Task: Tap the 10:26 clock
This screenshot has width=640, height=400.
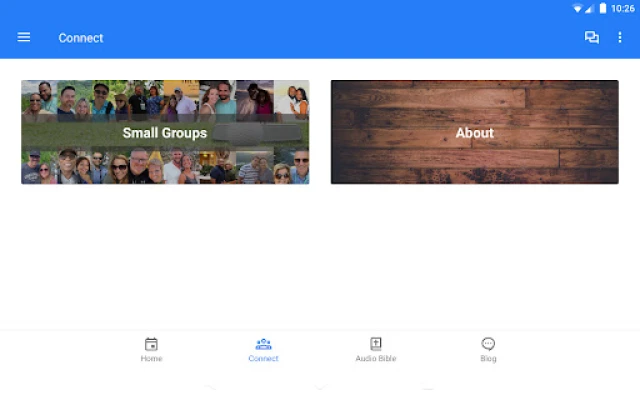Action: (x=623, y=9)
